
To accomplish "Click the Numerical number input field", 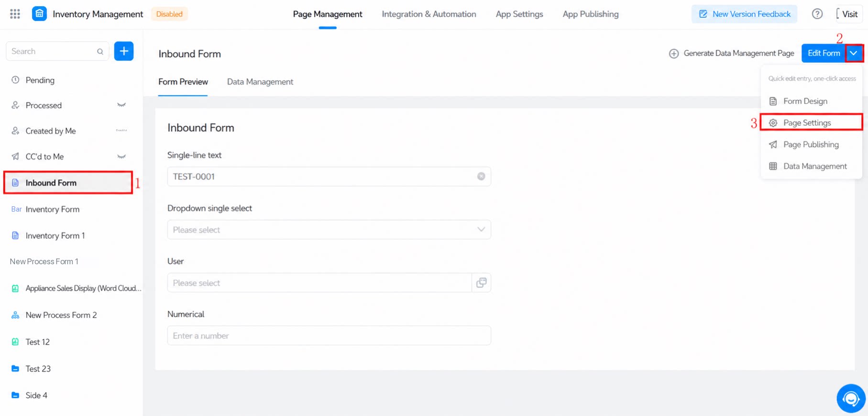I will (x=329, y=336).
